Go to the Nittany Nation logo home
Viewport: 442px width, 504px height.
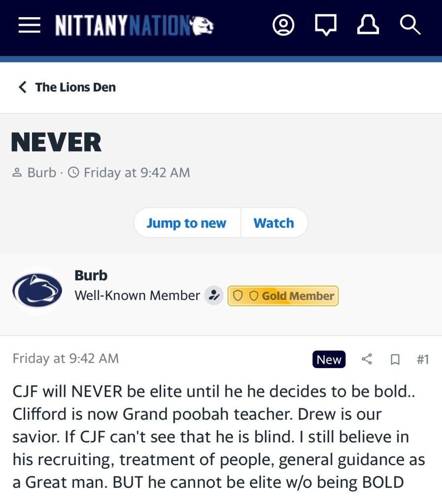point(134,26)
